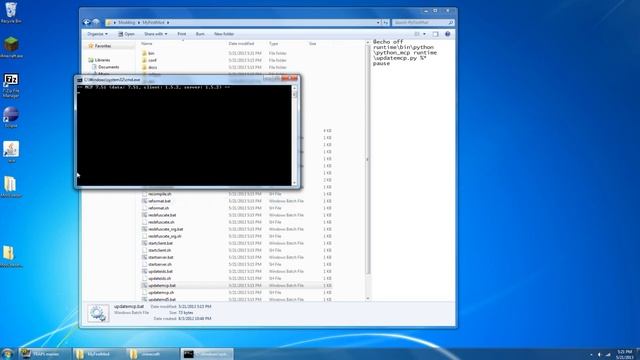Sort files by the Size column

click(313, 44)
